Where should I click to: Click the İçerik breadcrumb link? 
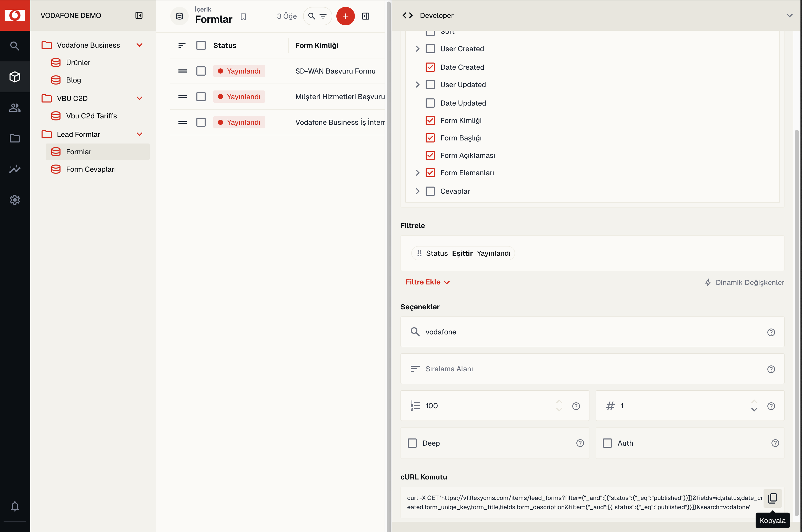coord(203,9)
